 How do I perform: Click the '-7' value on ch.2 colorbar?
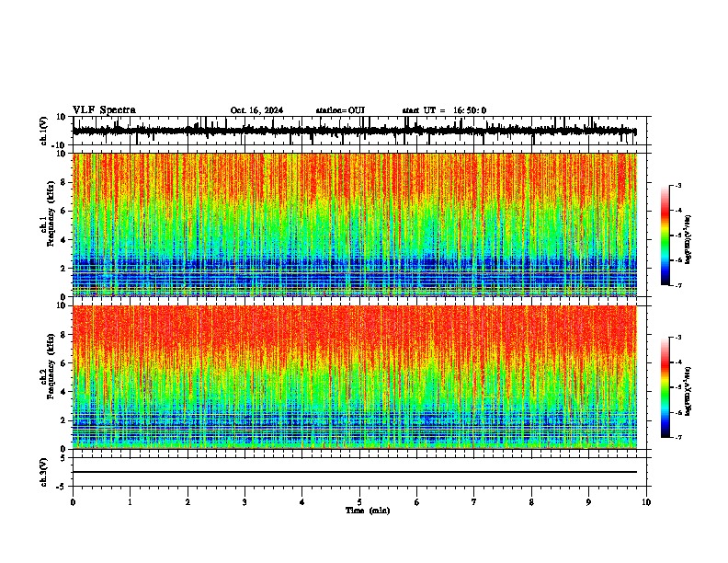[x=677, y=437]
